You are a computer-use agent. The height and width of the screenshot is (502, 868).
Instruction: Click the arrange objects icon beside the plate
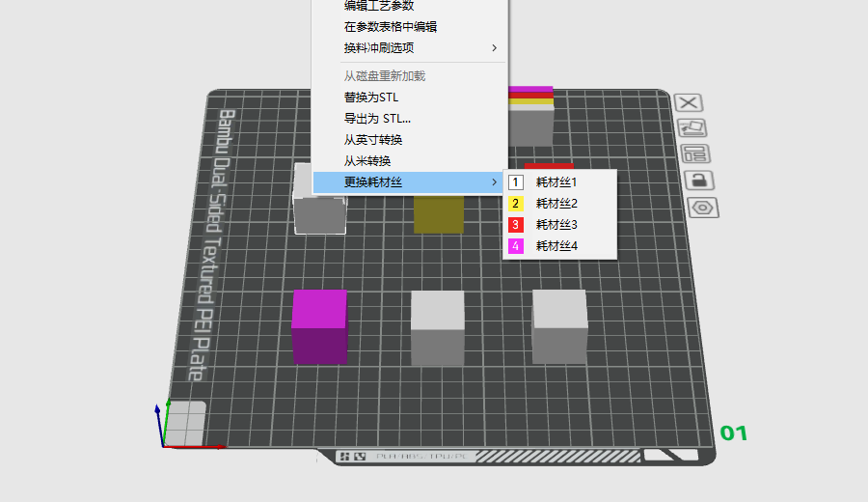(694, 153)
